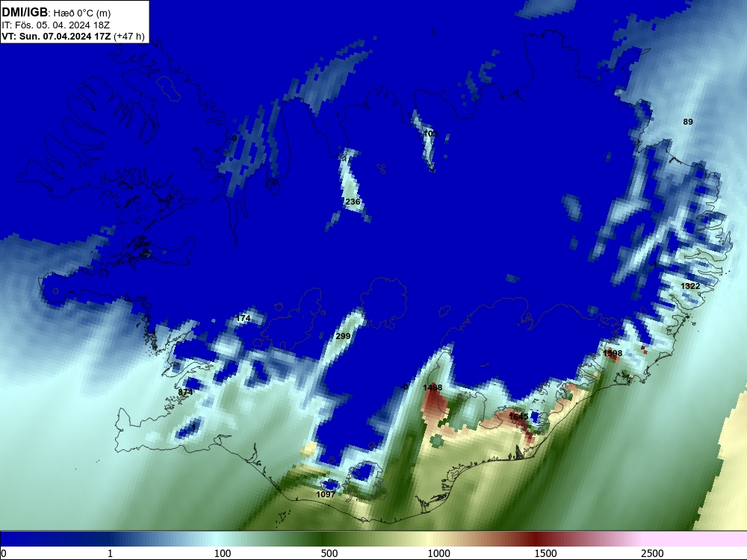This screenshot has width=747, height=560.
Task: Click the 299 value on the map
Action: coord(343,336)
